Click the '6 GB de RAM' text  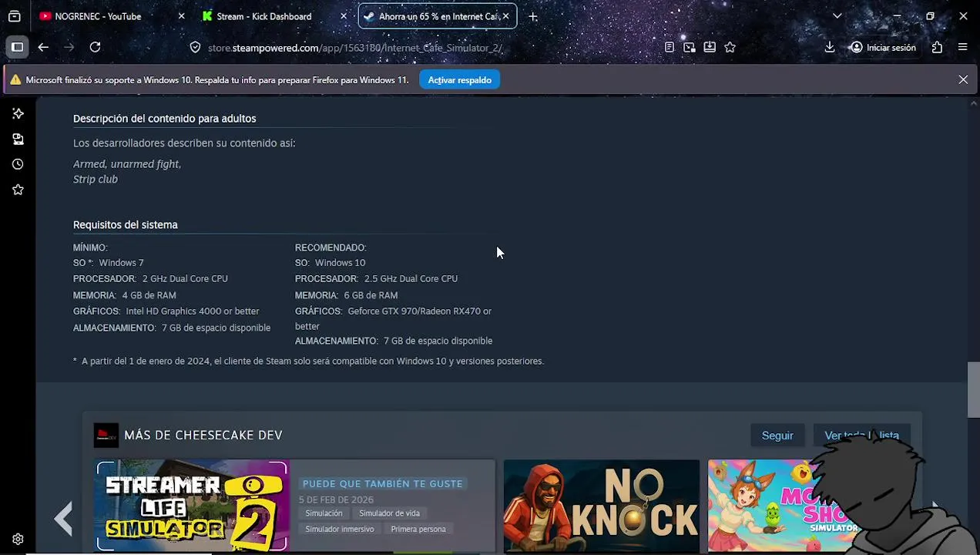[371, 295]
